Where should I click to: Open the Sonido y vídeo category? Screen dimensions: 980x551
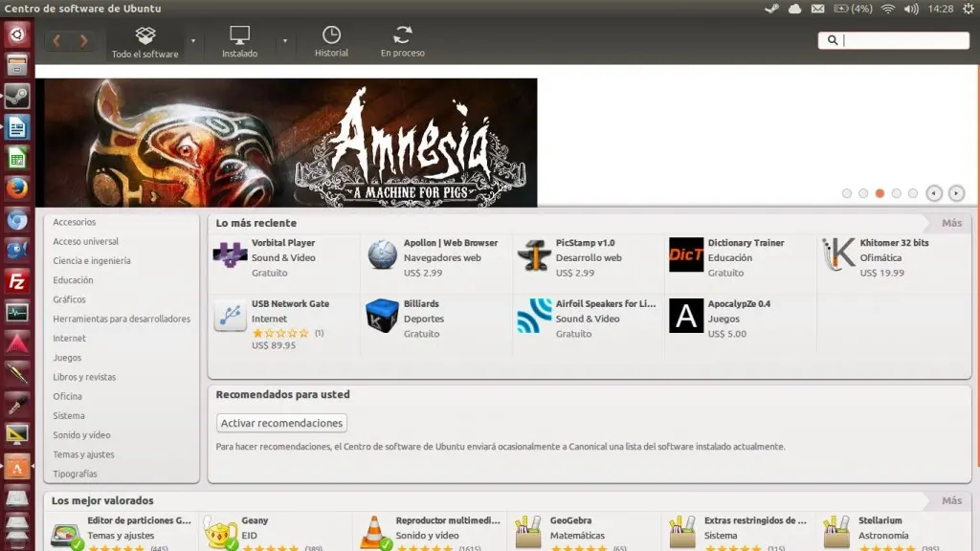coord(81,435)
